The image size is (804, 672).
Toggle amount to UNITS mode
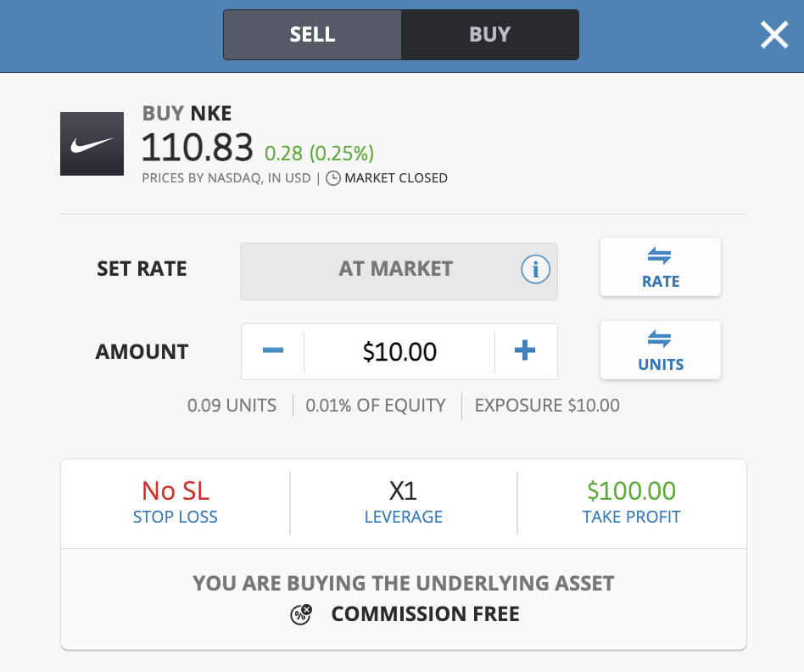point(660,350)
